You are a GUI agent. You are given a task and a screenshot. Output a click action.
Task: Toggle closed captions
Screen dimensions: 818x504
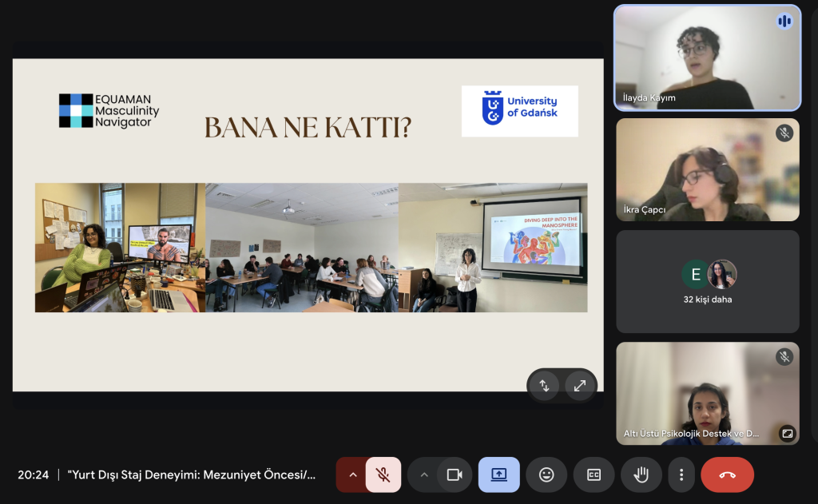[594, 474]
